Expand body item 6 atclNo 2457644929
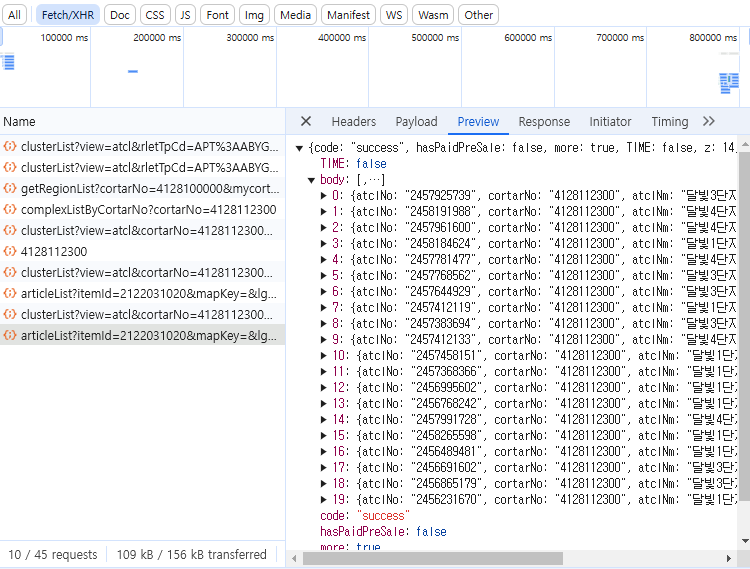 [324, 292]
